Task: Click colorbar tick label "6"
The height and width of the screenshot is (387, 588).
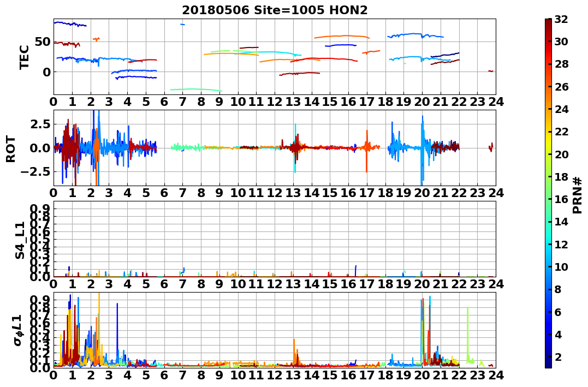Action: (558, 312)
